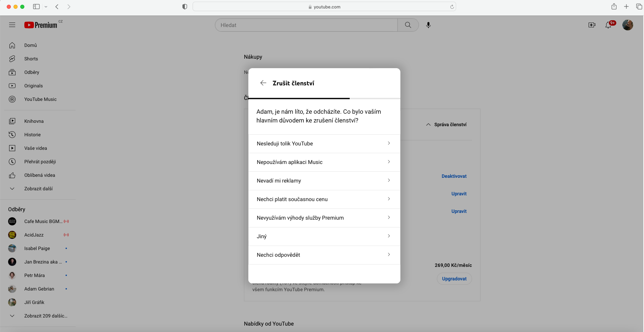The image size is (644, 332).
Task: Click the Hledat search field
Action: click(x=306, y=25)
